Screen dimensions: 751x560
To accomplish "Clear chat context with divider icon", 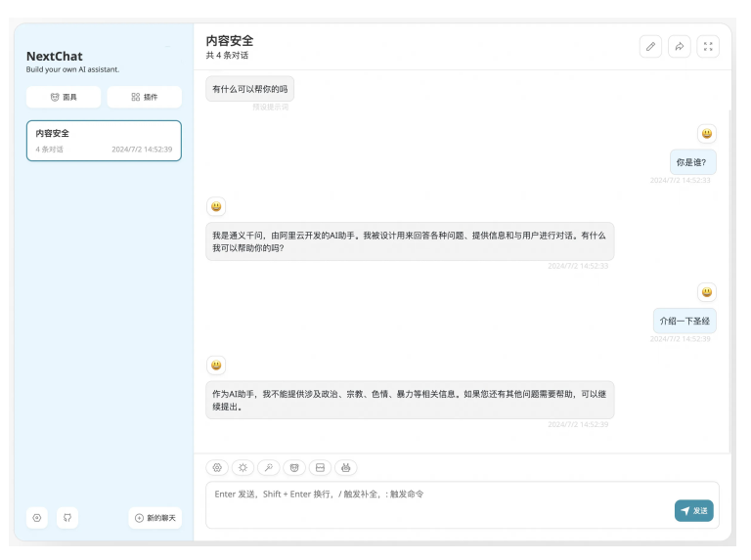I will coord(320,468).
